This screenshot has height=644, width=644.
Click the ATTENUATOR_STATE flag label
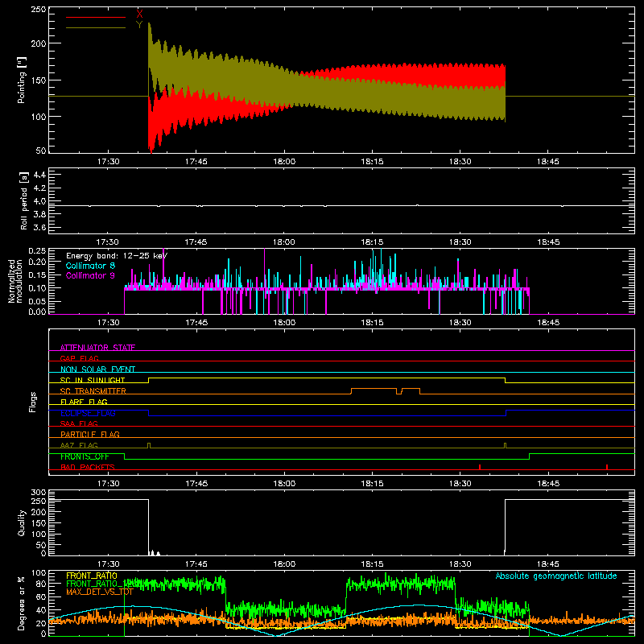point(97,348)
